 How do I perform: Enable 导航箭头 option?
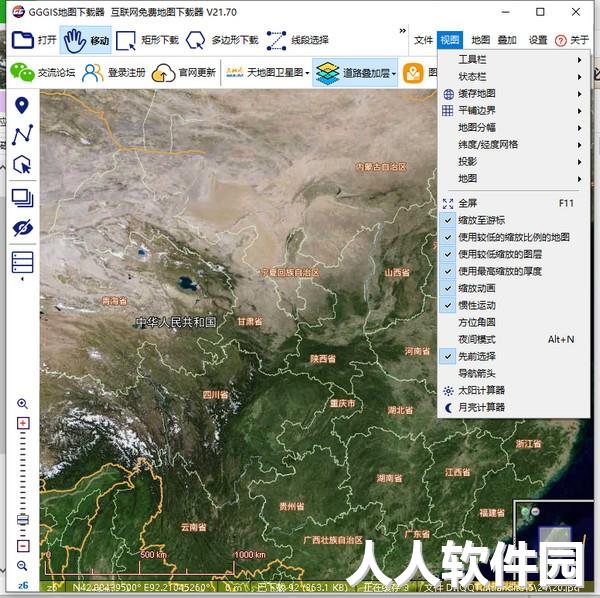coord(514,373)
